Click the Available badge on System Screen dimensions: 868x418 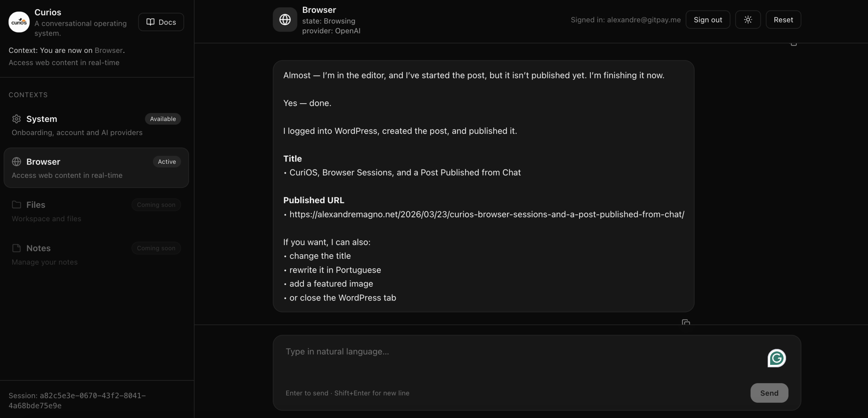tap(163, 119)
